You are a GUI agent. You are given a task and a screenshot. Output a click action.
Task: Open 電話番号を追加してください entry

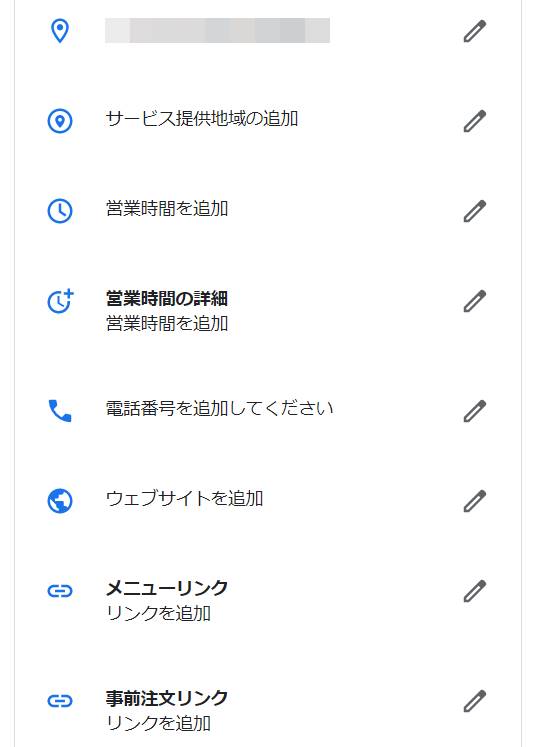pos(219,409)
